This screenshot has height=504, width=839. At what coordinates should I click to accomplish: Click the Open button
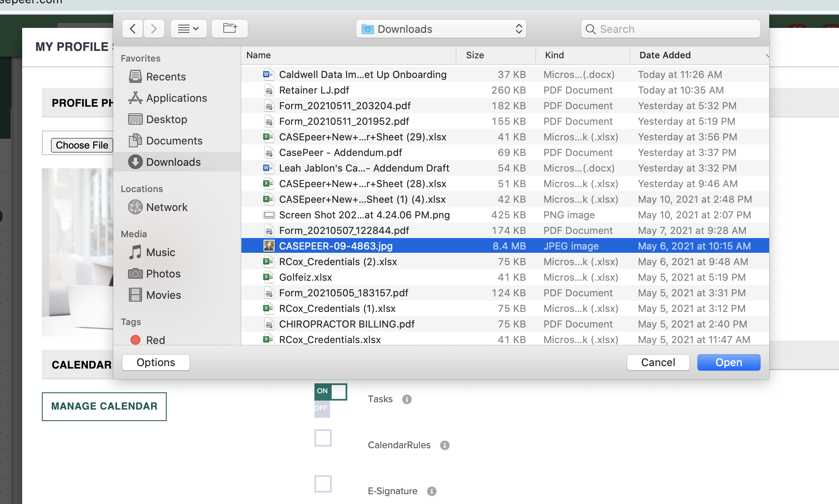pyautogui.click(x=729, y=362)
